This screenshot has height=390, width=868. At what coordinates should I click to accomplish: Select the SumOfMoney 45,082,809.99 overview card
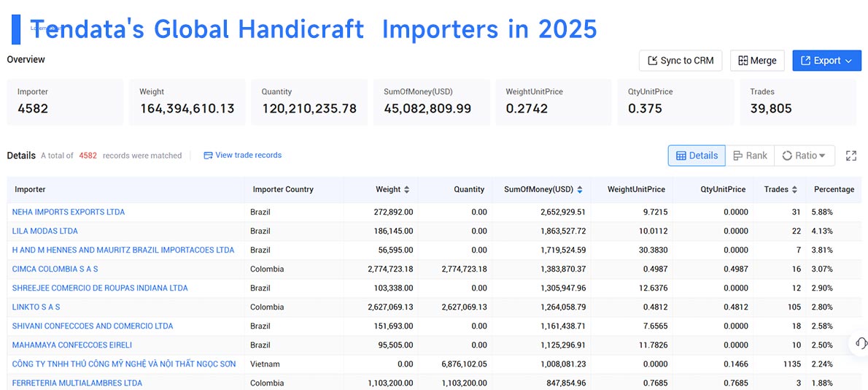432,102
